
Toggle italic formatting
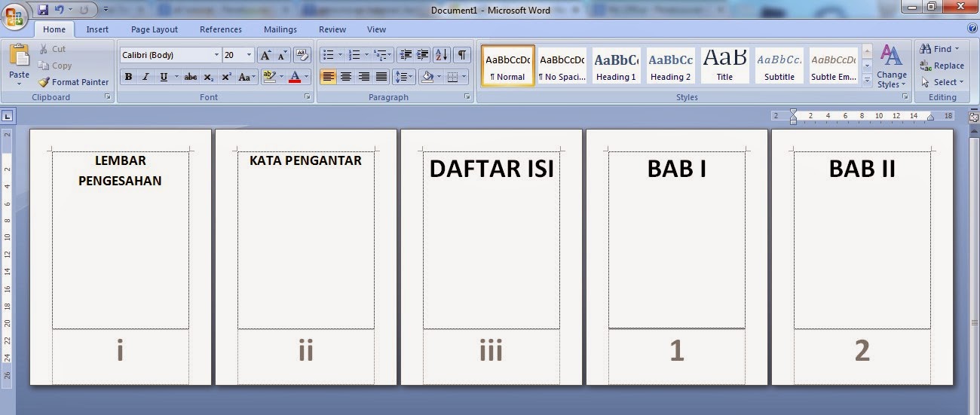click(x=145, y=77)
